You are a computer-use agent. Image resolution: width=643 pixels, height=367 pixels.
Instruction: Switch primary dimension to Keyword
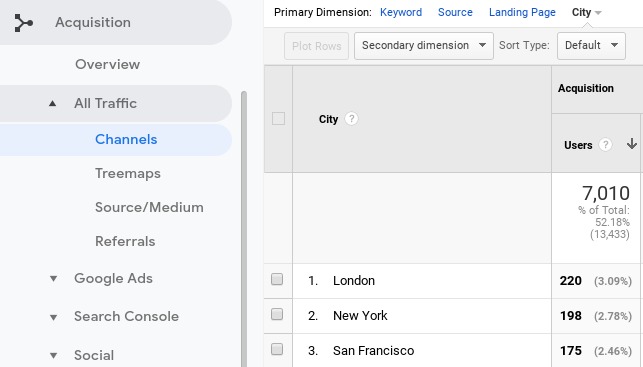click(401, 12)
